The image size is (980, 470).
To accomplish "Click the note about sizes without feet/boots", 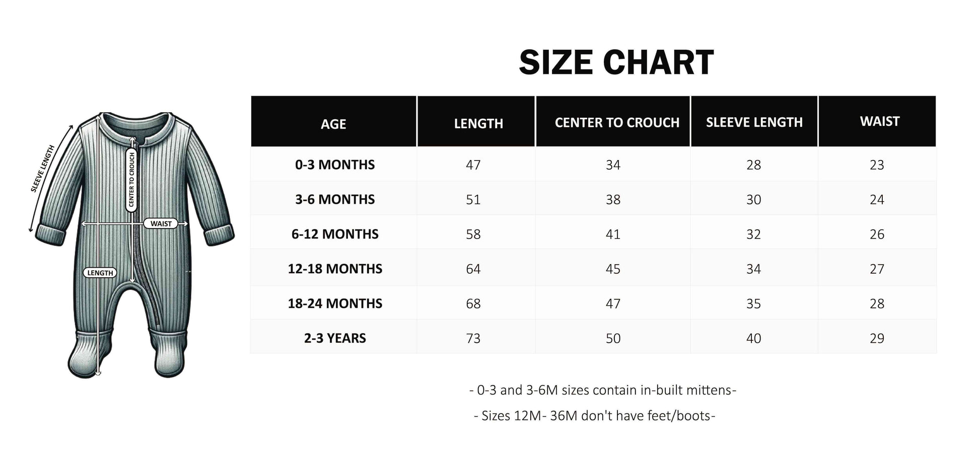I will [x=594, y=416].
